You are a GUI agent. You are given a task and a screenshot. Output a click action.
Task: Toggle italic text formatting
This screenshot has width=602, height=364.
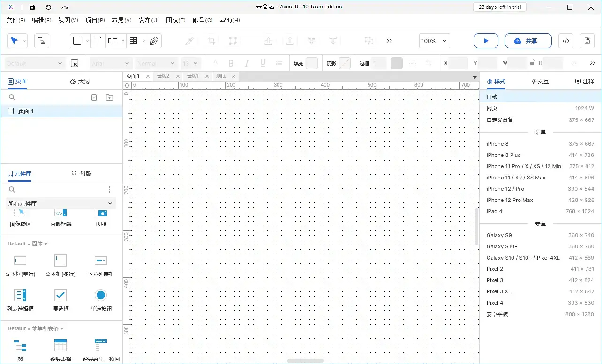(x=247, y=63)
